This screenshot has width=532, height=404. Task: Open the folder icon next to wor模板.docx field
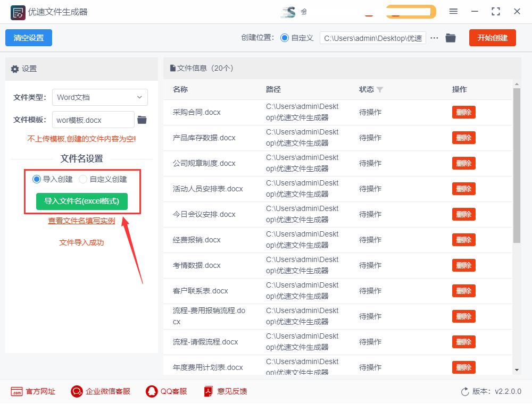click(x=142, y=120)
